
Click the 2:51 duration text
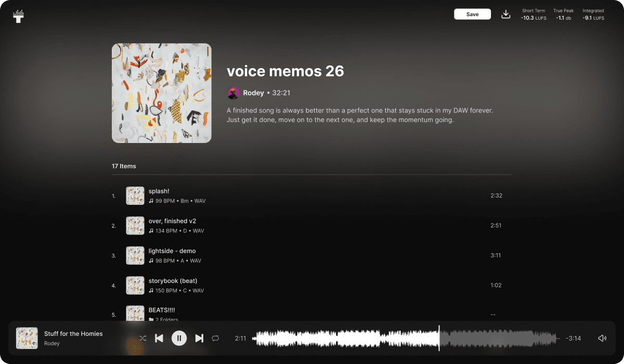(x=496, y=226)
